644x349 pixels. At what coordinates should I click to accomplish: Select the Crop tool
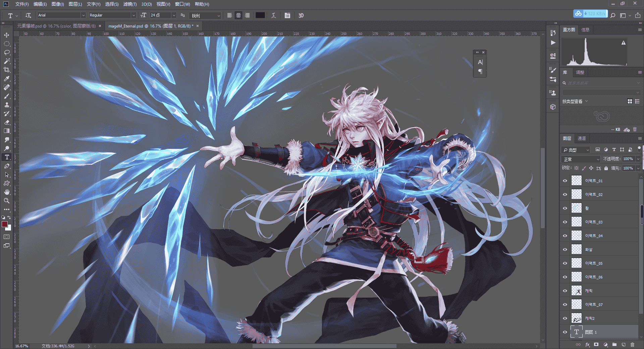7,70
